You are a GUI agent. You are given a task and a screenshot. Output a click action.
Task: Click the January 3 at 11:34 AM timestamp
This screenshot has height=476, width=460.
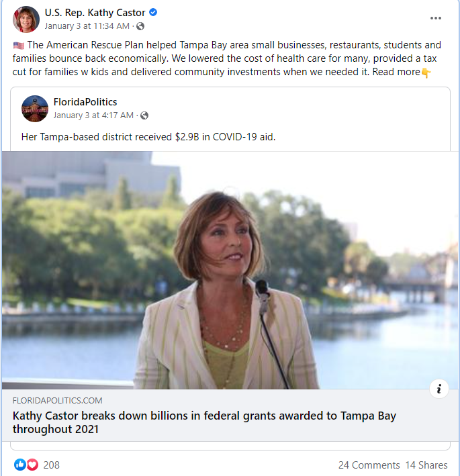[x=87, y=26]
